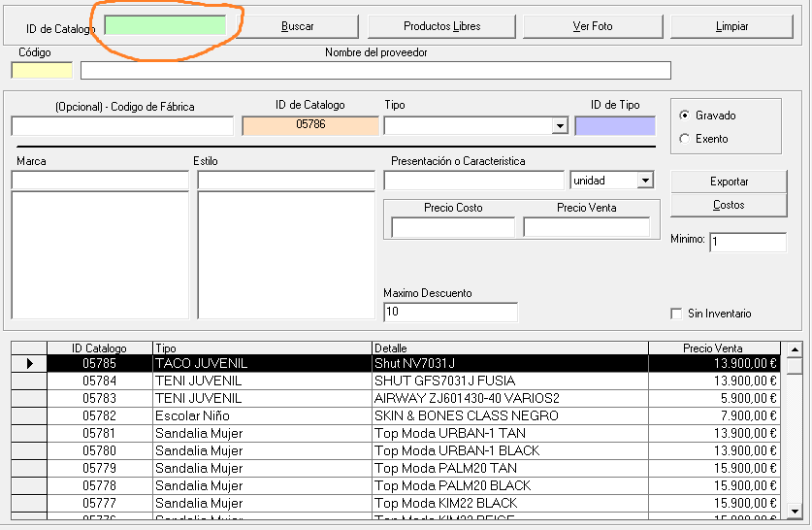Click the Precio Venta input field
Image resolution: width=812 pixels, height=530 pixels.
[586, 227]
